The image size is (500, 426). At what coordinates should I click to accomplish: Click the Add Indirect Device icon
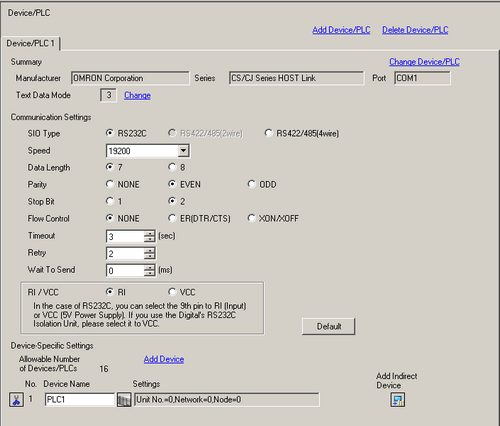pos(397,400)
